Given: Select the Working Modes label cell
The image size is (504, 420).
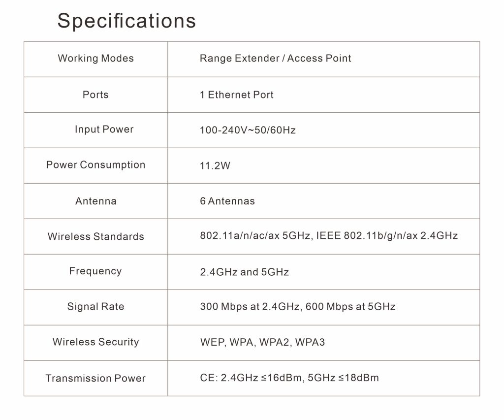Looking at the screenshot, I should [x=96, y=58].
